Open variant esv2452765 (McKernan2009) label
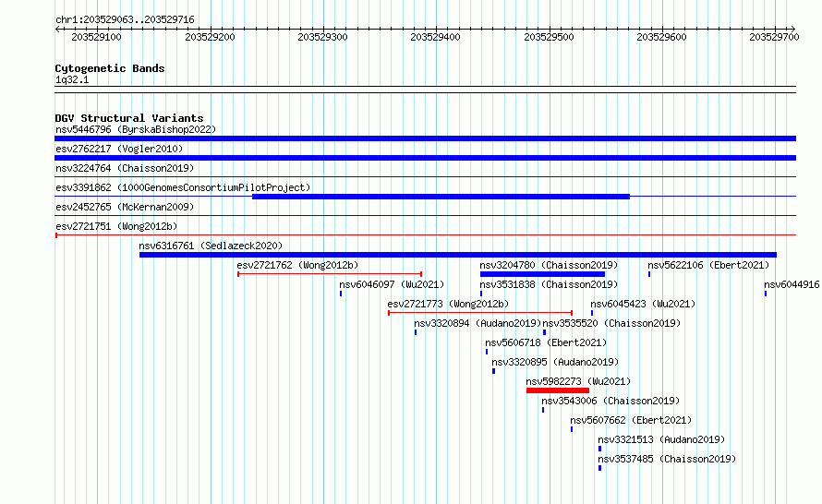This screenshot has height=504, width=822. 125,207
